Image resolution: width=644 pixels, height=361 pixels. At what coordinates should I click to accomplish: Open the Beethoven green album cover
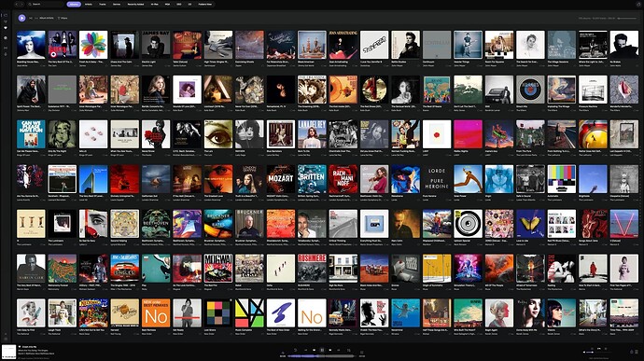[x=156, y=224]
